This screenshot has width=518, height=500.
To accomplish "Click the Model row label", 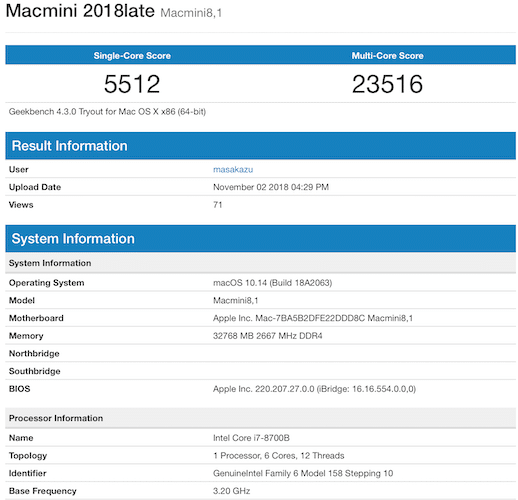I will [22, 300].
